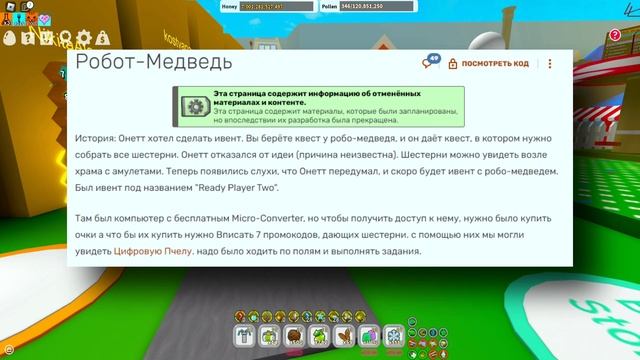Image resolution: width=640 pixels, height=360 pixels.
Task: Click the orange fox-face buff icon
Action: pos(31,19)
